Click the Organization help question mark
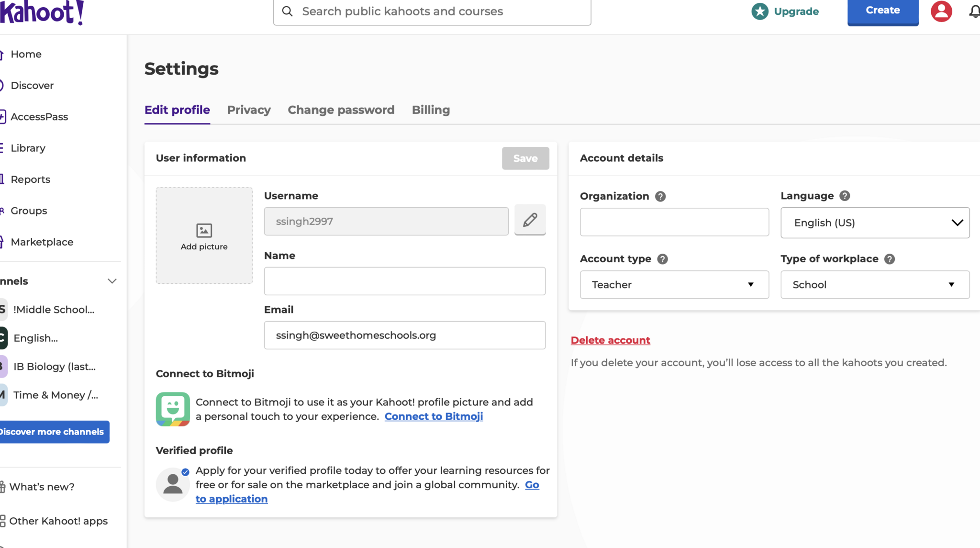This screenshot has height=548, width=980. (660, 196)
